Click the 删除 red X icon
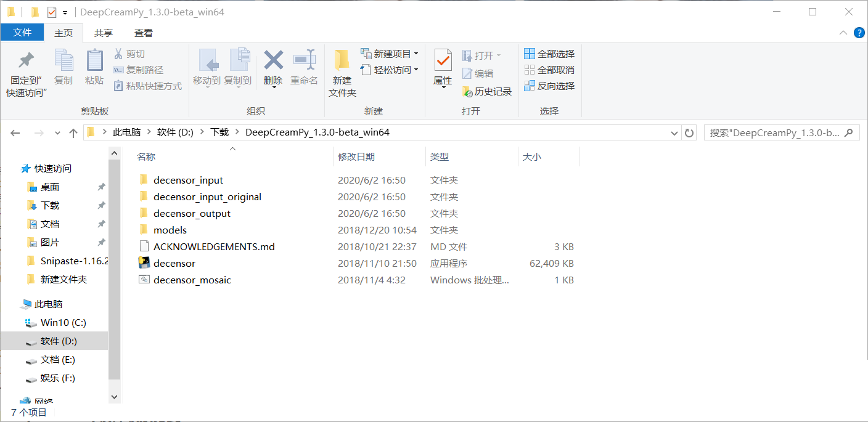 coord(273,60)
